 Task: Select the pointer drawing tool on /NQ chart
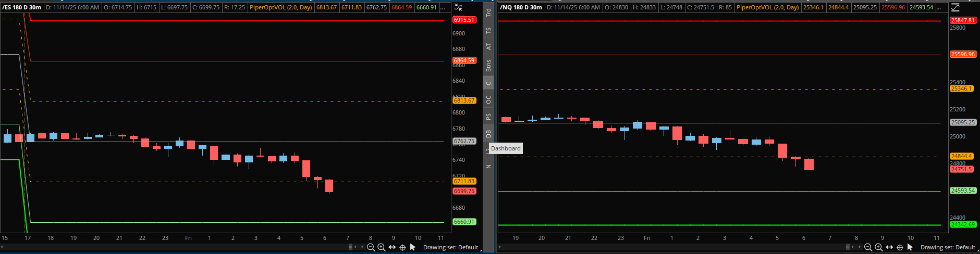click(x=910, y=247)
